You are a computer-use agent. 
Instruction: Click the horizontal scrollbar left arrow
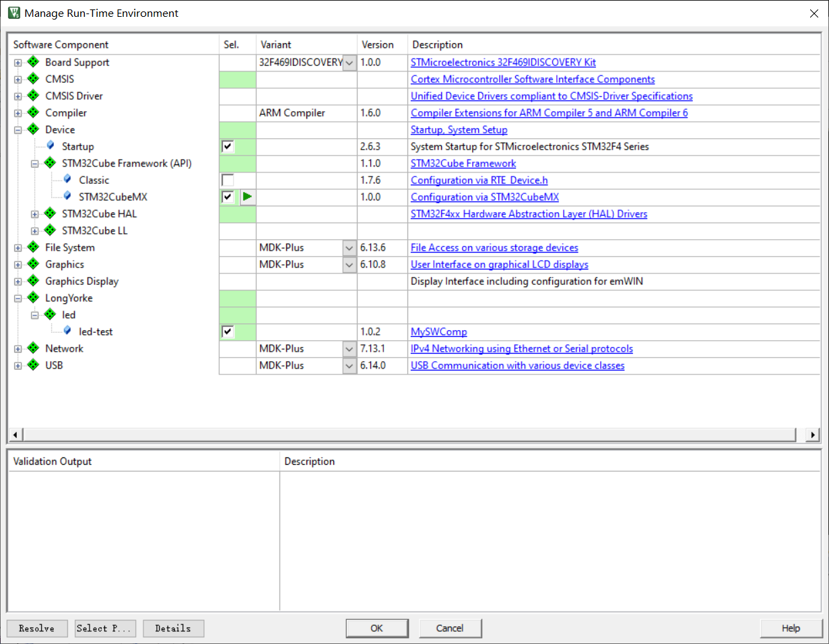point(17,434)
